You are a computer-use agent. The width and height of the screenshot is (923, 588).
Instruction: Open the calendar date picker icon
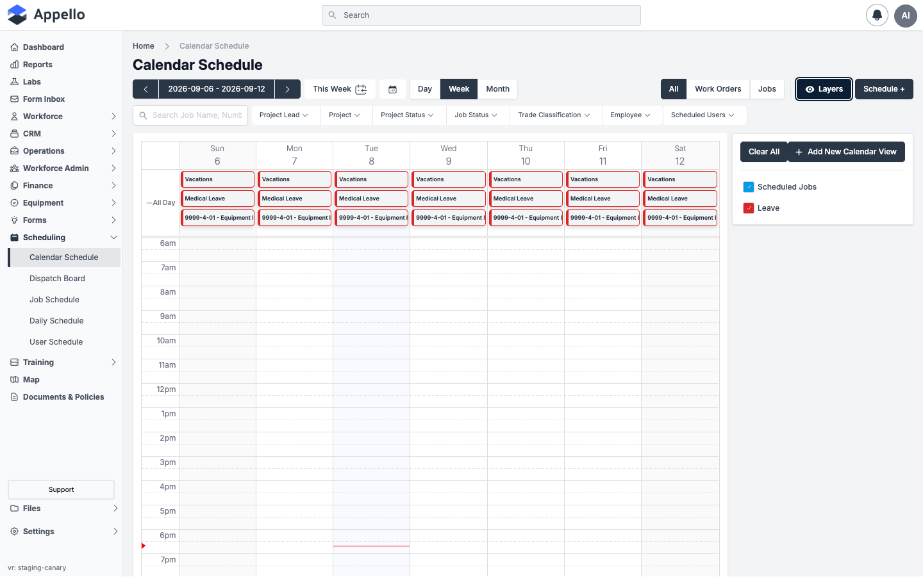pos(393,89)
